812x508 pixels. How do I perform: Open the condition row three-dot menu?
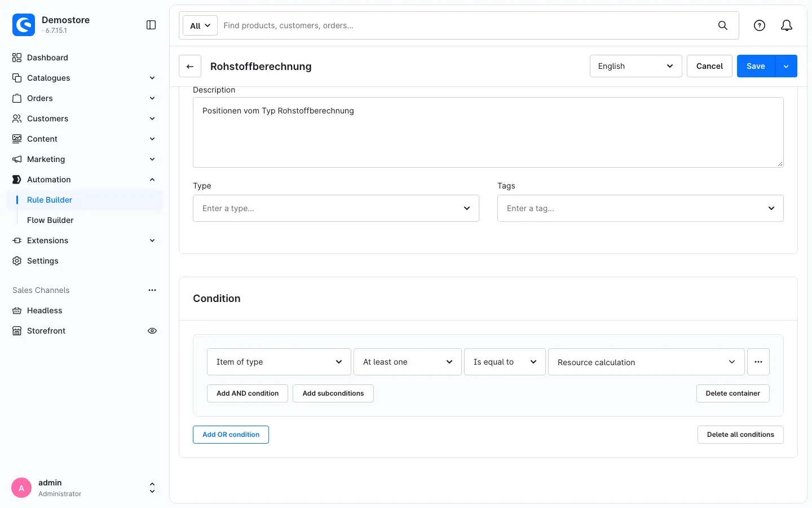pyautogui.click(x=758, y=362)
